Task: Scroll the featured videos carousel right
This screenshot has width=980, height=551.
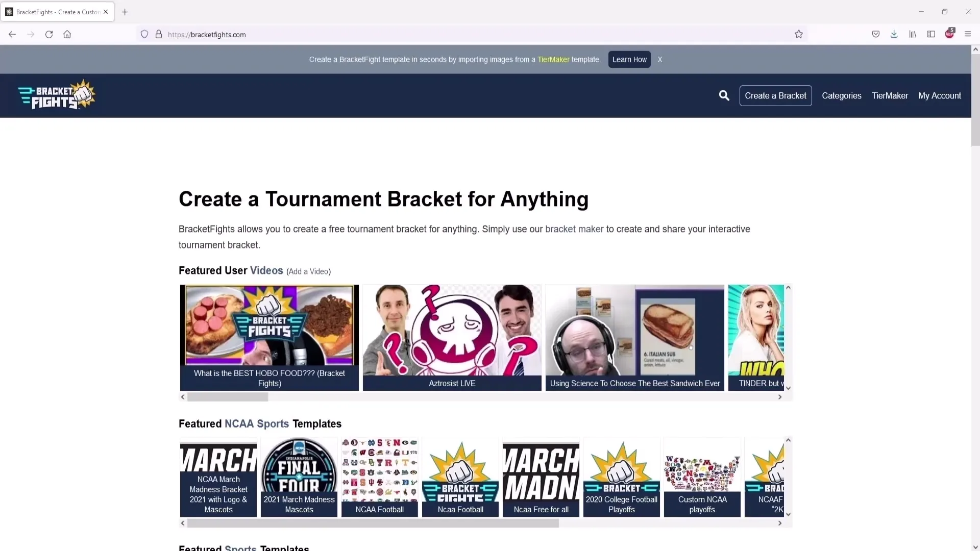Action: (x=780, y=397)
